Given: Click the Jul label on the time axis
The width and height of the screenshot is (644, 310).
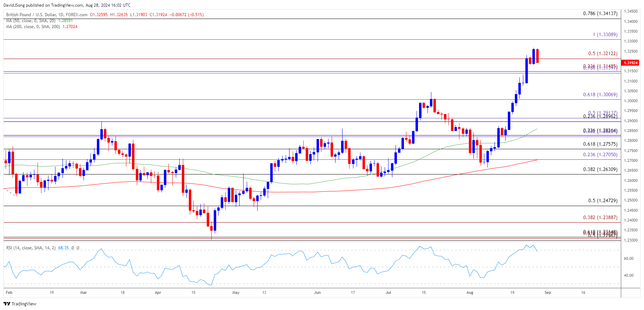Looking at the screenshot, I should click(388, 293).
